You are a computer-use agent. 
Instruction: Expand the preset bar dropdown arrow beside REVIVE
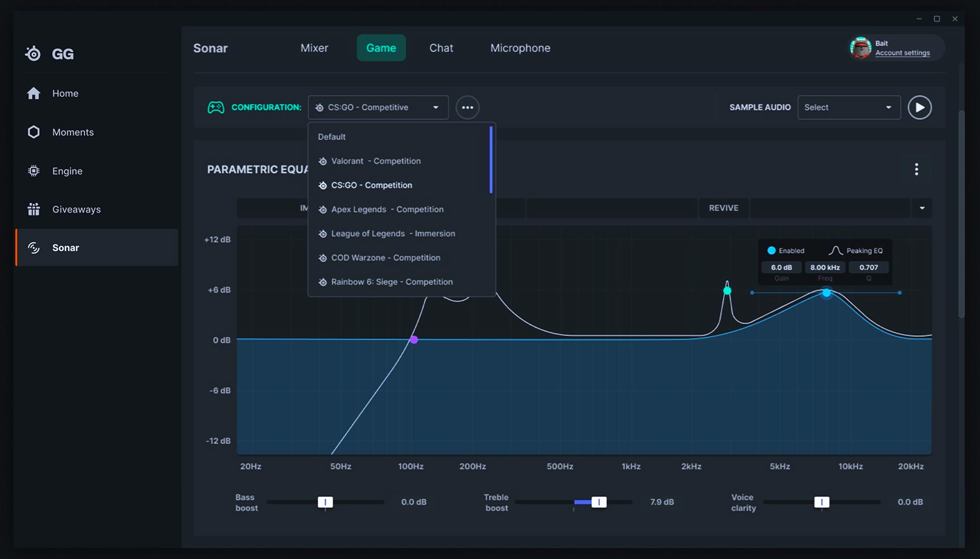click(x=922, y=208)
